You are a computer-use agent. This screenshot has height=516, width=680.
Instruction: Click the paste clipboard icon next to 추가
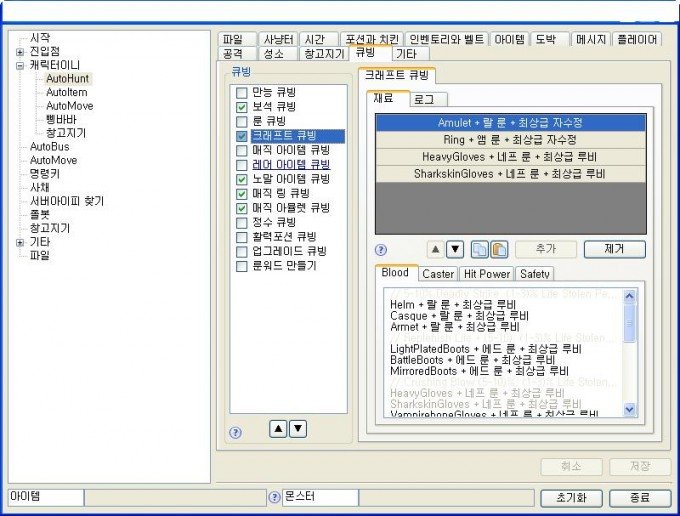tap(498, 249)
